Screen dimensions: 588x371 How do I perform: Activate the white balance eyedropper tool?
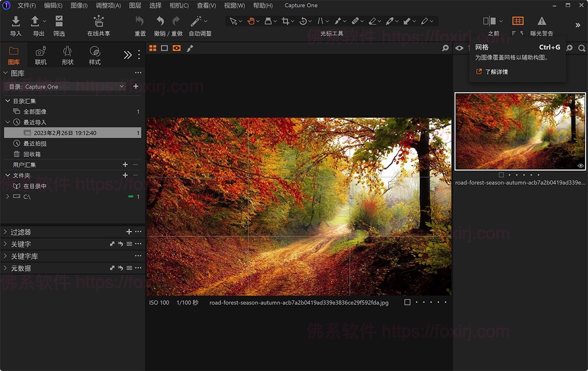pyautogui.click(x=391, y=21)
